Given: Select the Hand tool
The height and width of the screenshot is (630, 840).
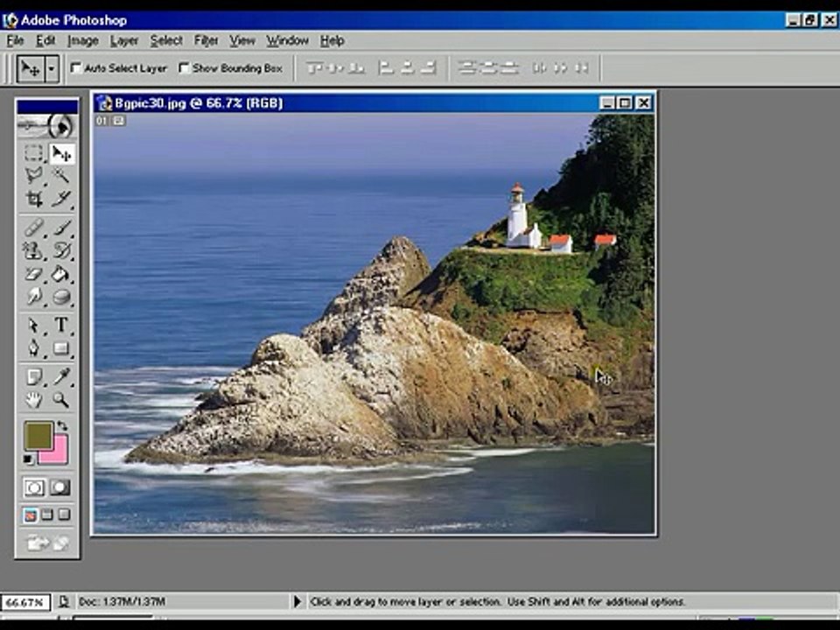Looking at the screenshot, I should click(34, 400).
